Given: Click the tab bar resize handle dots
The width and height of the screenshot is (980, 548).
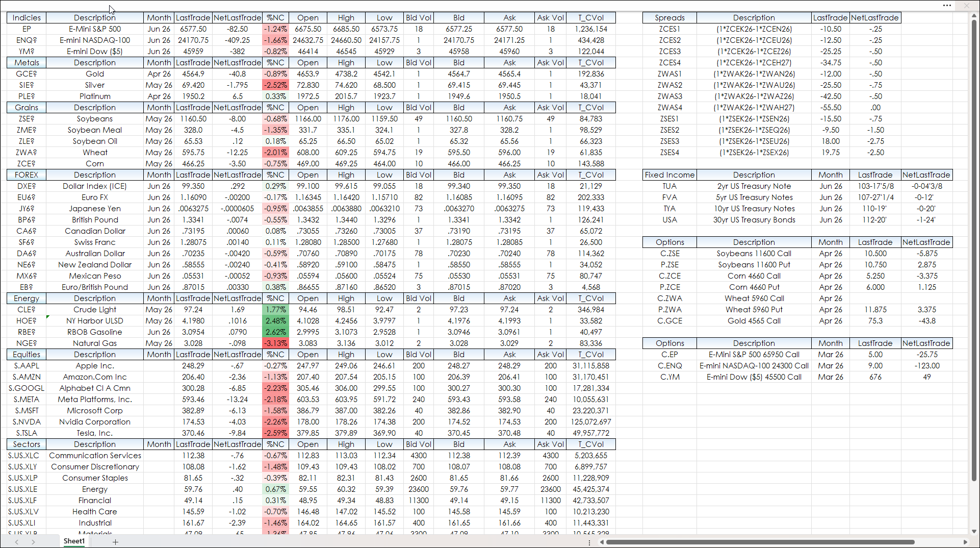Looking at the screenshot, I should pos(589,542).
